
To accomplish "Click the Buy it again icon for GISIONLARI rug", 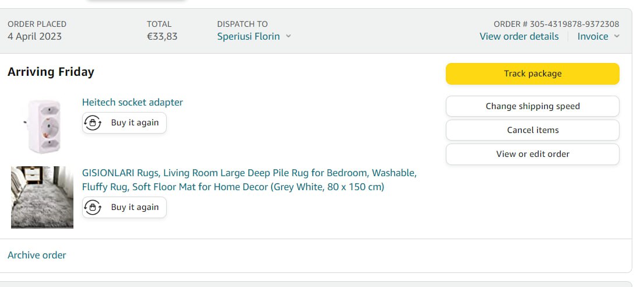I will [93, 208].
